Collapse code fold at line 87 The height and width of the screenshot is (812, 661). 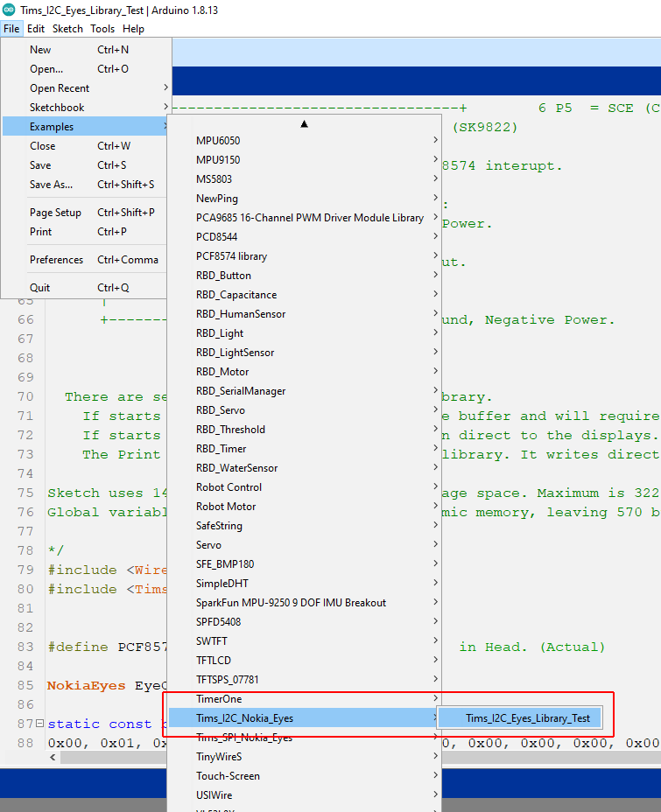pos(39,723)
